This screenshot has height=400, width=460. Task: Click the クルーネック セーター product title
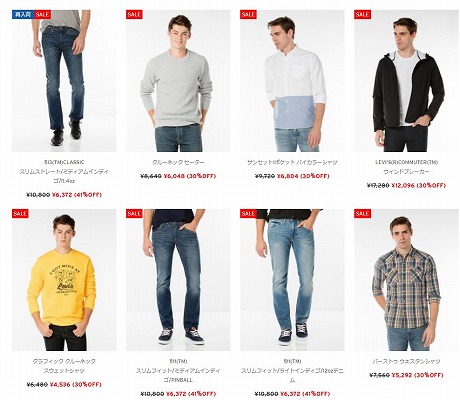coord(178,162)
